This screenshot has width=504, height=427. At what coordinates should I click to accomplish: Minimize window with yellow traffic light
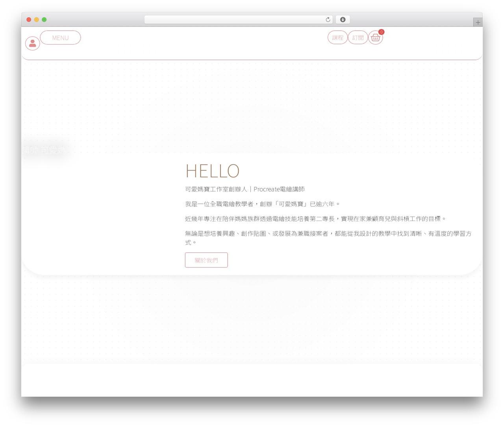click(x=36, y=20)
